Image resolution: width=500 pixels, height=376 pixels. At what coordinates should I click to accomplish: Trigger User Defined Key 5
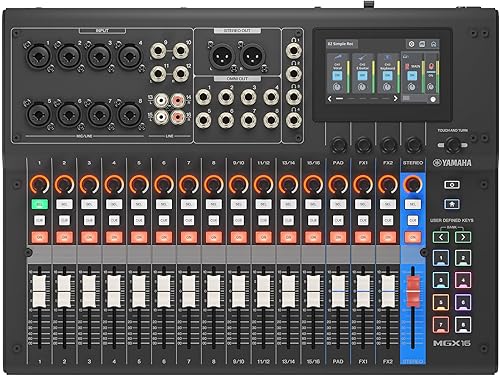(x=441, y=302)
